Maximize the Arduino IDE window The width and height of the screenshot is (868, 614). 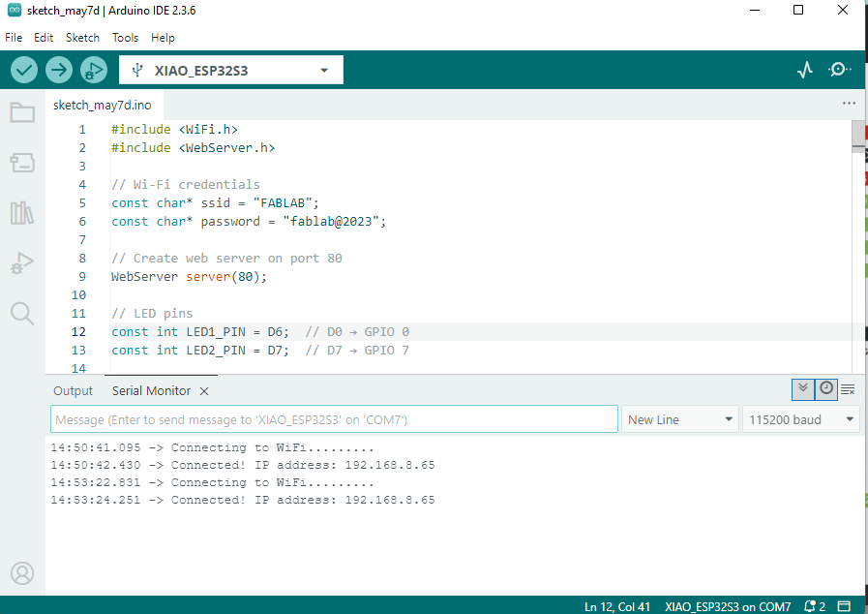point(798,10)
